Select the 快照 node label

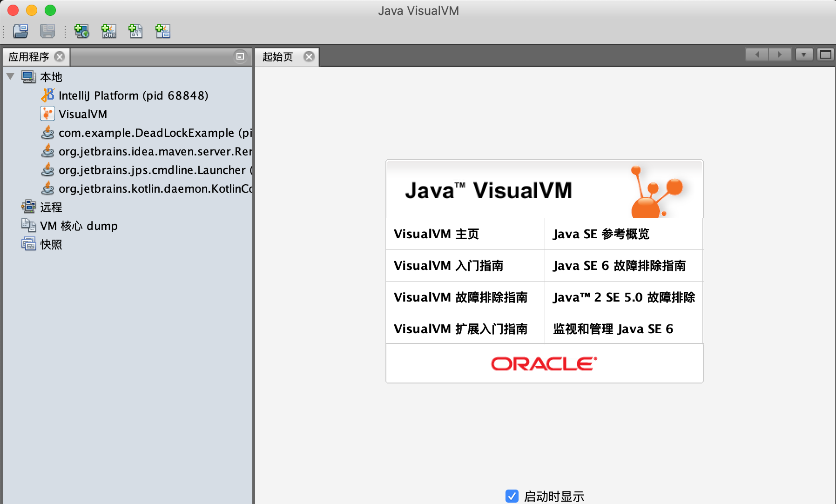point(51,244)
